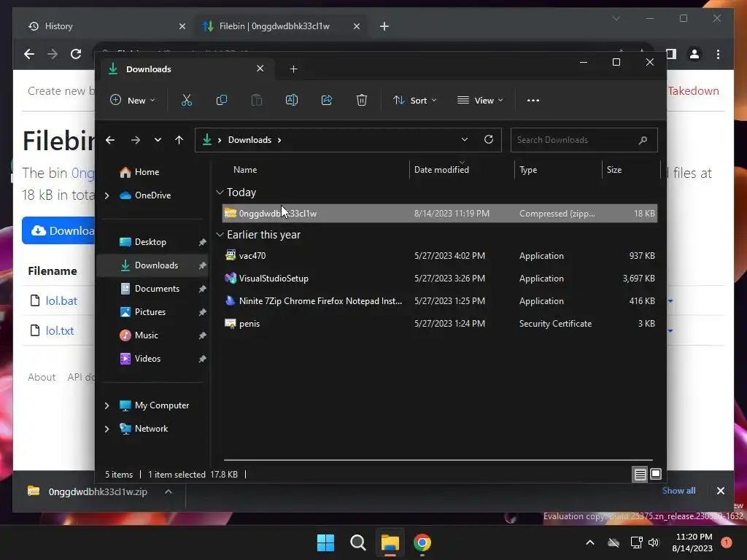
Task: Open the Sort dropdown menu
Action: pyautogui.click(x=414, y=101)
